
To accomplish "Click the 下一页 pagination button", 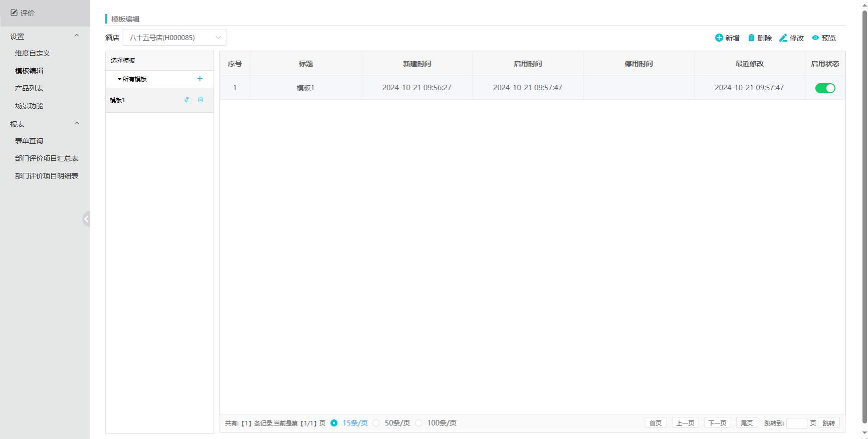I will coord(717,423).
